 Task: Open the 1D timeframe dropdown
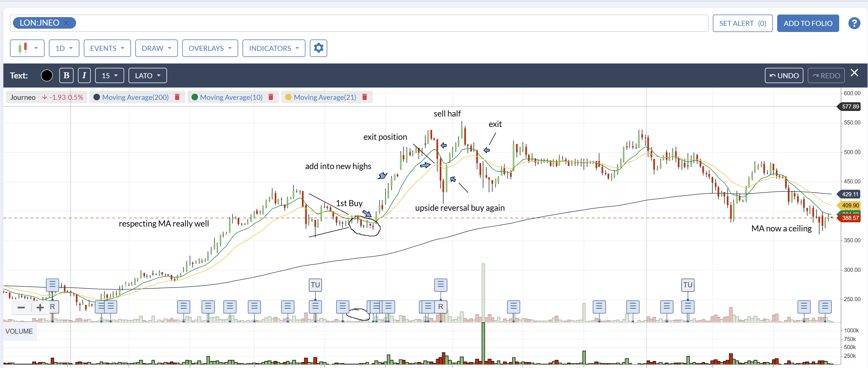pyautogui.click(x=64, y=48)
